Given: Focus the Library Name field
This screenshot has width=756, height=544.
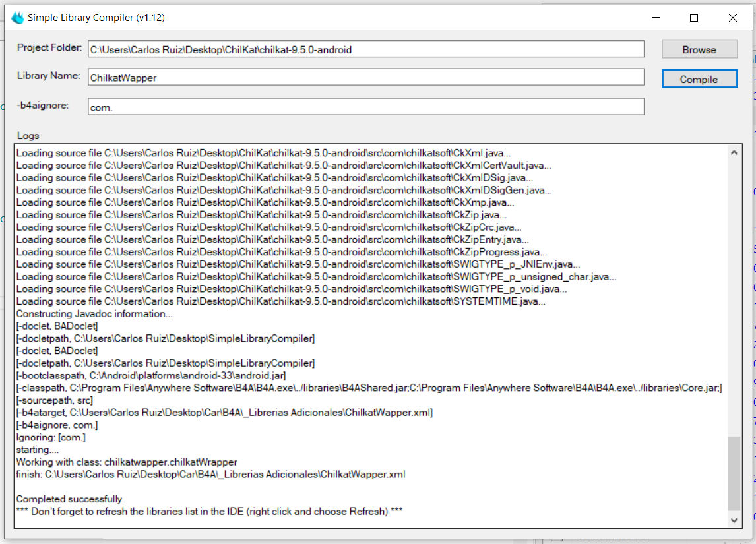Looking at the screenshot, I should pos(366,77).
